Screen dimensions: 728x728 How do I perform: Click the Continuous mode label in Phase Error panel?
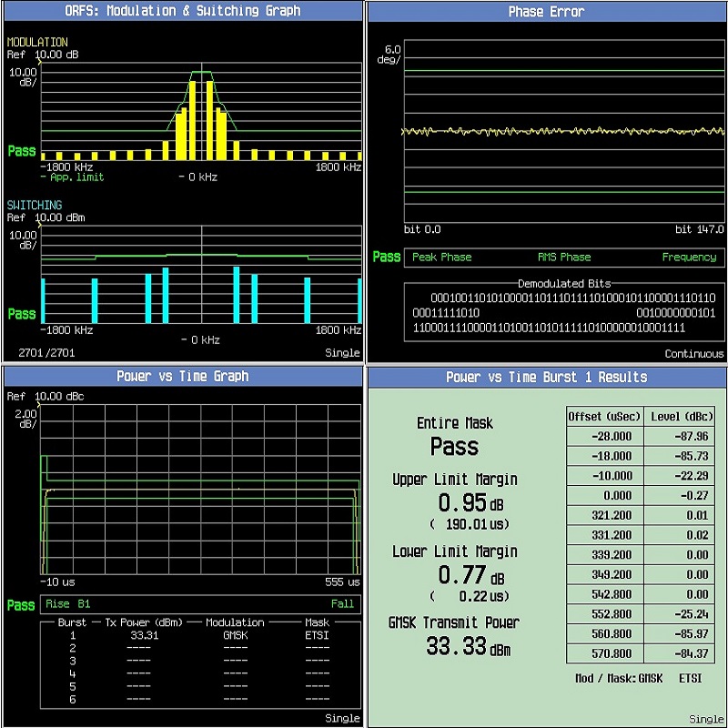click(x=693, y=354)
